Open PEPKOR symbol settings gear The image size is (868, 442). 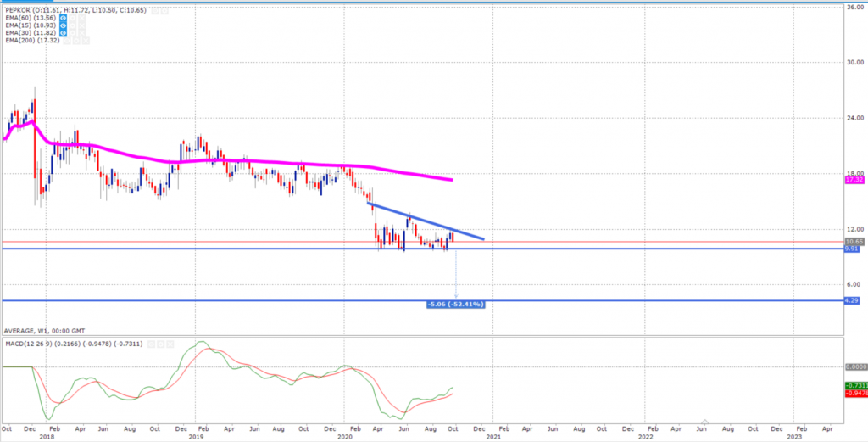point(164,10)
